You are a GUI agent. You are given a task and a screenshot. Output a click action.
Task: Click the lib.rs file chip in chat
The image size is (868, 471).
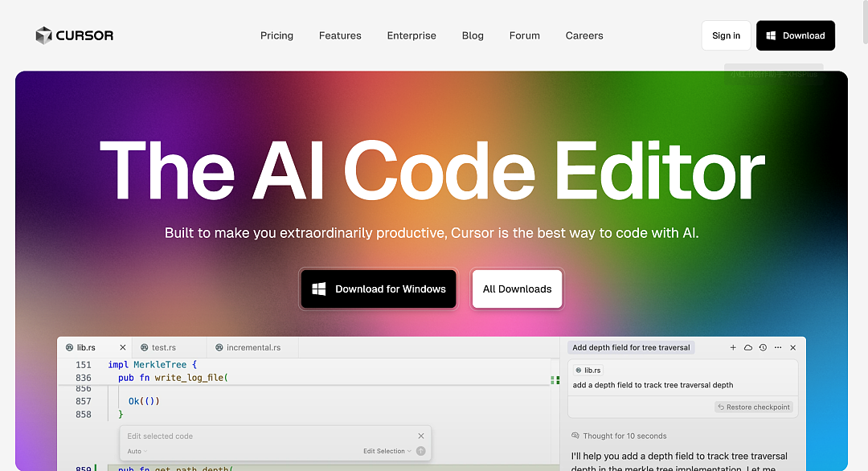[588, 371]
